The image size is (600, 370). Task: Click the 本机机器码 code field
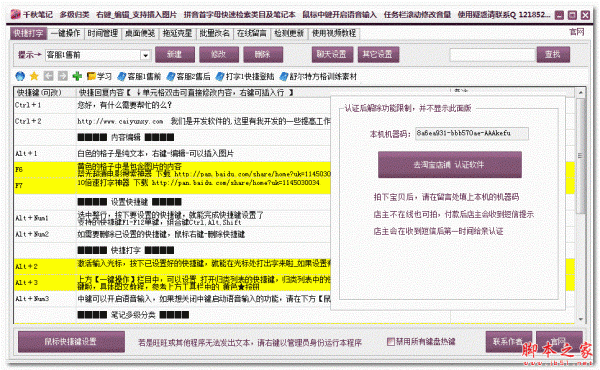pos(472,133)
